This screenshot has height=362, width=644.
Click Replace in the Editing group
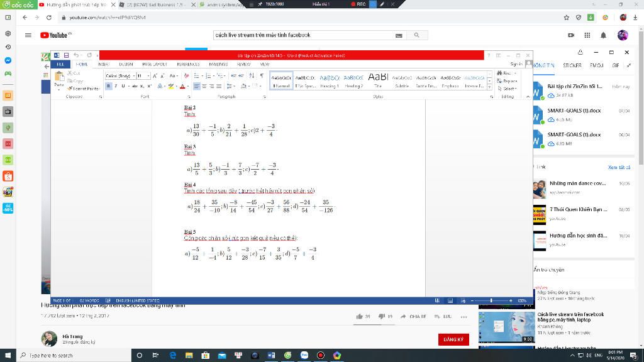click(x=507, y=81)
